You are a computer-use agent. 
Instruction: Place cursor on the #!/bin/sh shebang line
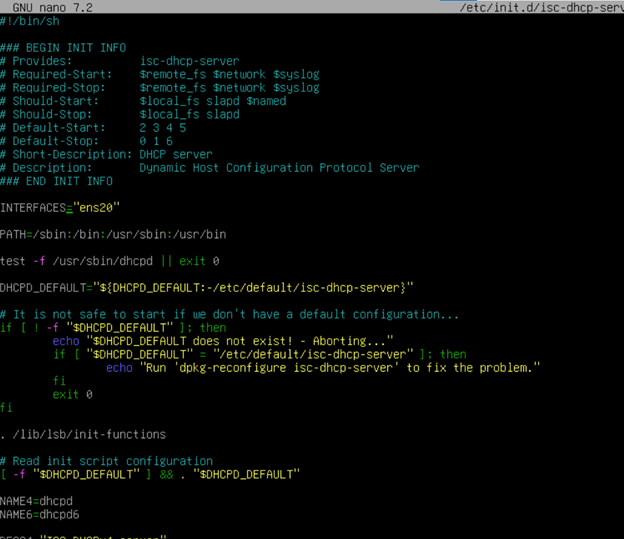click(28, 20)
